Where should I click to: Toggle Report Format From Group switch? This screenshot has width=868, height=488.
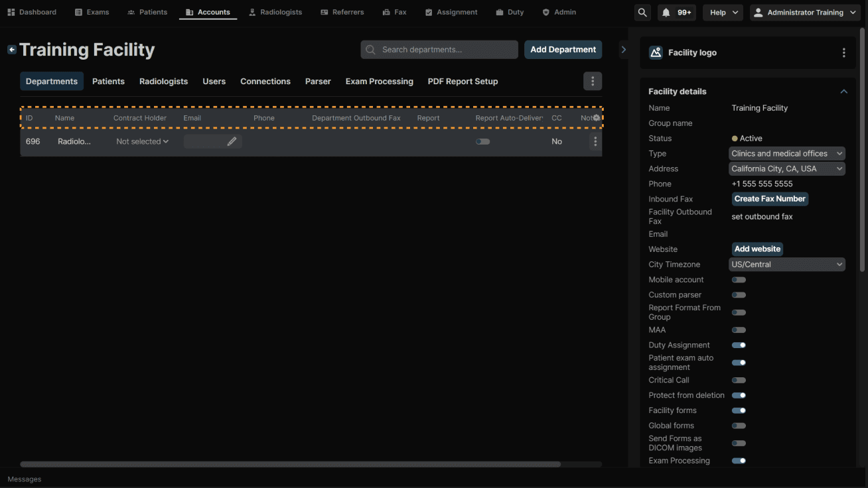[x=739, y=312]
